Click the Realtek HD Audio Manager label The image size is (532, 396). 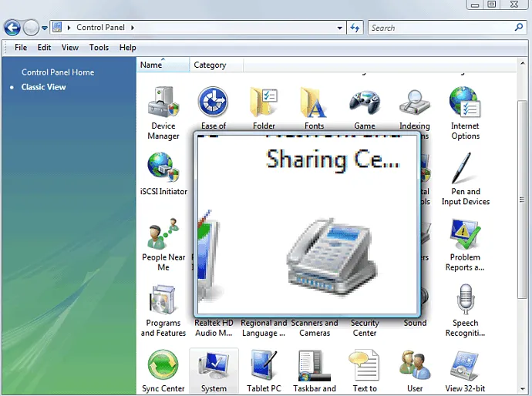pos(214,328)
